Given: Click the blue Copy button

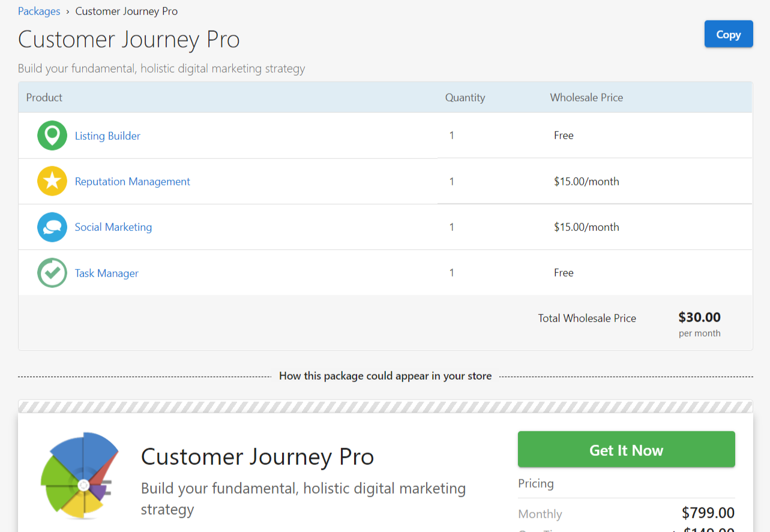Looking at the screenshot, I should coord(729,34).
